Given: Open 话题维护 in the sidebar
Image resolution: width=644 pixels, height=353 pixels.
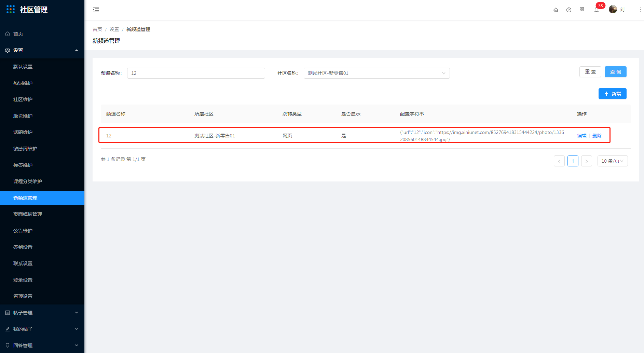Looking at the screenshot, I should click(x=42, y=132).
